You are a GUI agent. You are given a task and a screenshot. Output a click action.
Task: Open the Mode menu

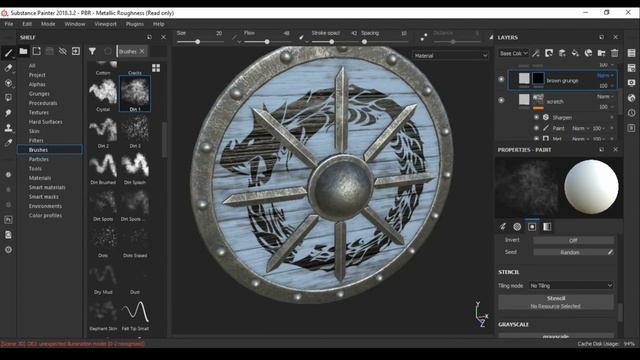(x=48, y=24)
